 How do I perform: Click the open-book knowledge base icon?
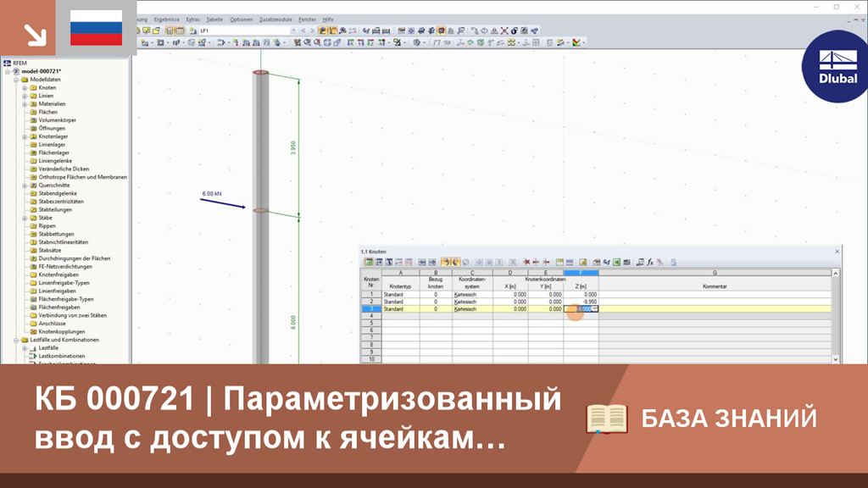[607, 419]
